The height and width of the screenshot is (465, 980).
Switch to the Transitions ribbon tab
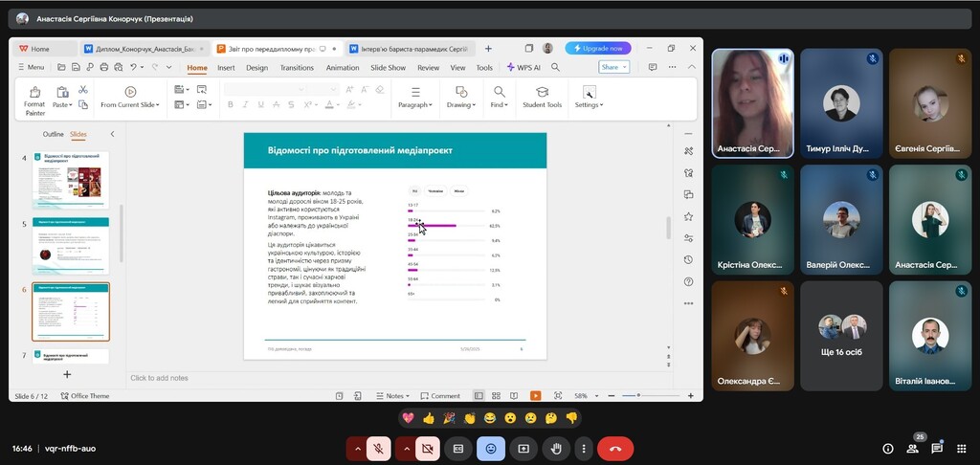(x=297, y=68)
